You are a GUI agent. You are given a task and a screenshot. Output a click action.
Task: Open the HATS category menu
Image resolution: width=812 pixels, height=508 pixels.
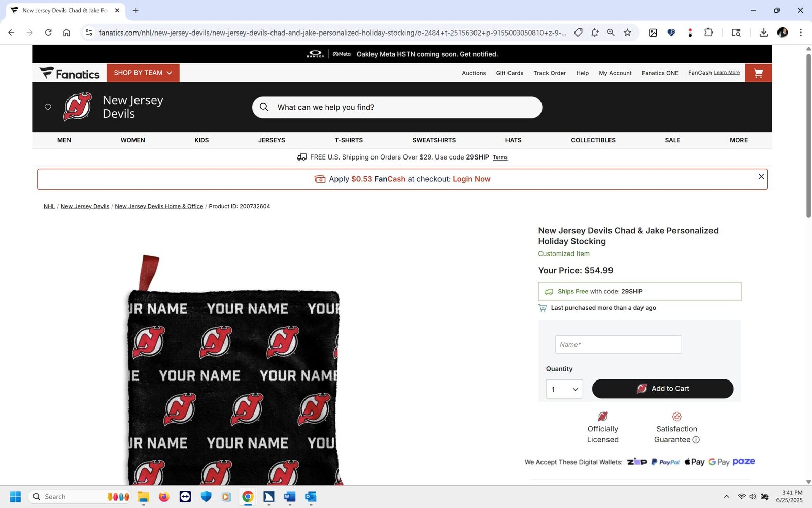point(513,140)
